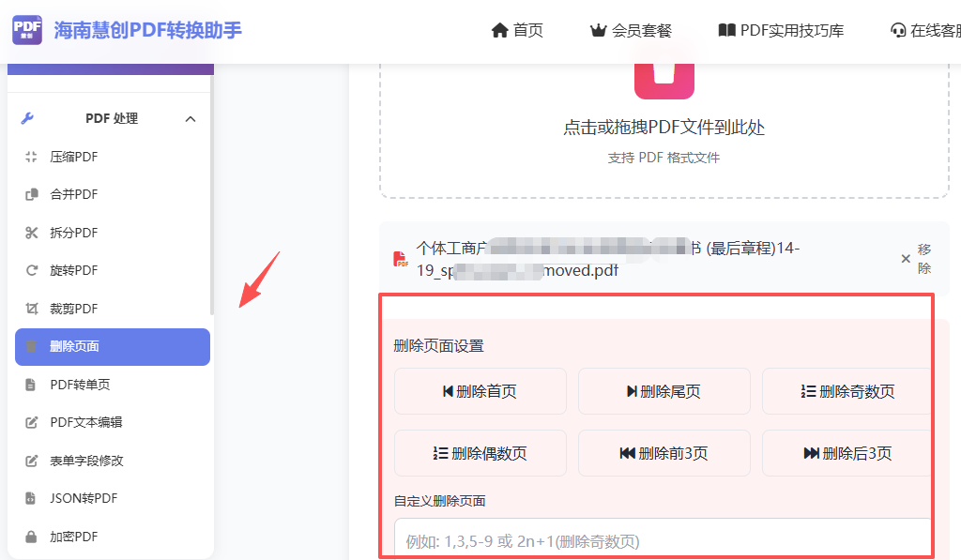Click the merge icon beside 合并PDF

[31, 194]
